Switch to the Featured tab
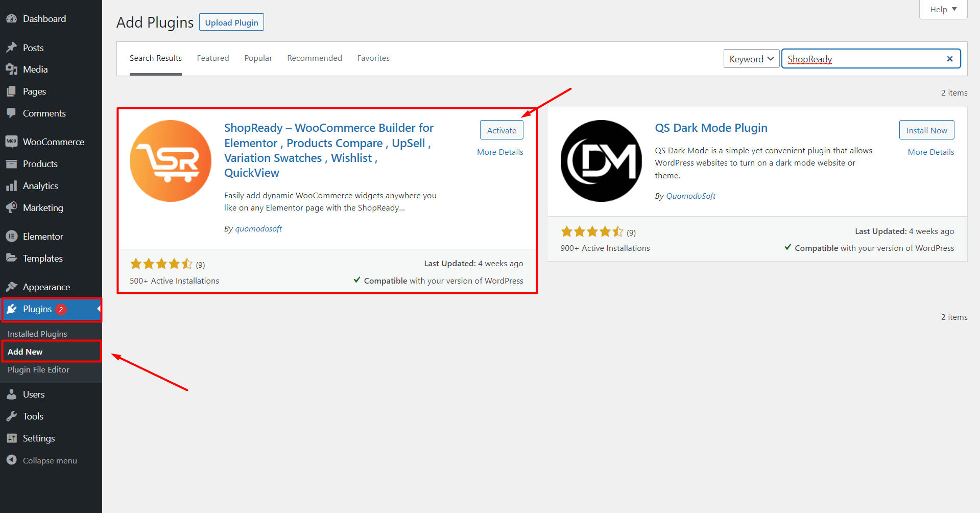Screen dimensions: 980x513 213,58
